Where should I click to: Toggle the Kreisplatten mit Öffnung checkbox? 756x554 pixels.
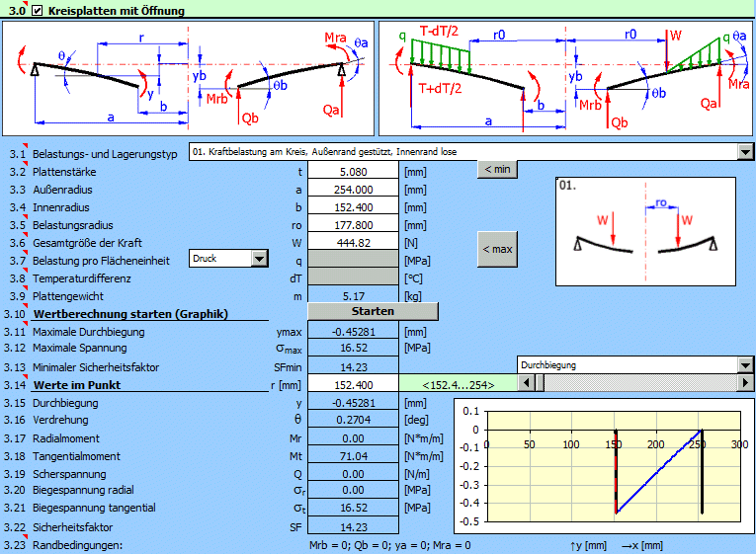click(x=38, y=11)
